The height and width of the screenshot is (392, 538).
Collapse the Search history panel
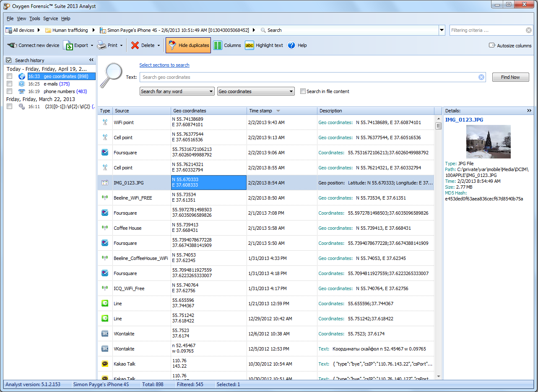tap(91, 60)
